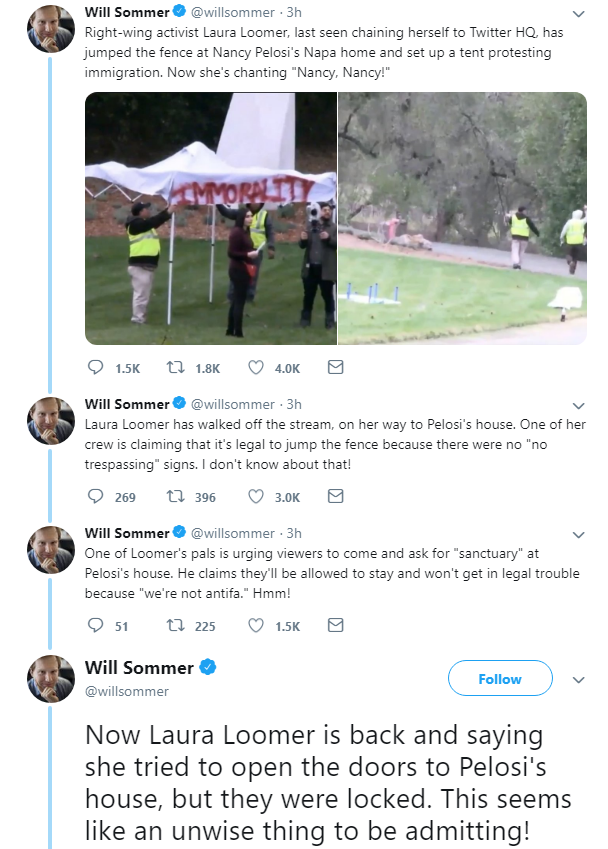Send the first tweet via direct message envelope

tap(336, 368)
